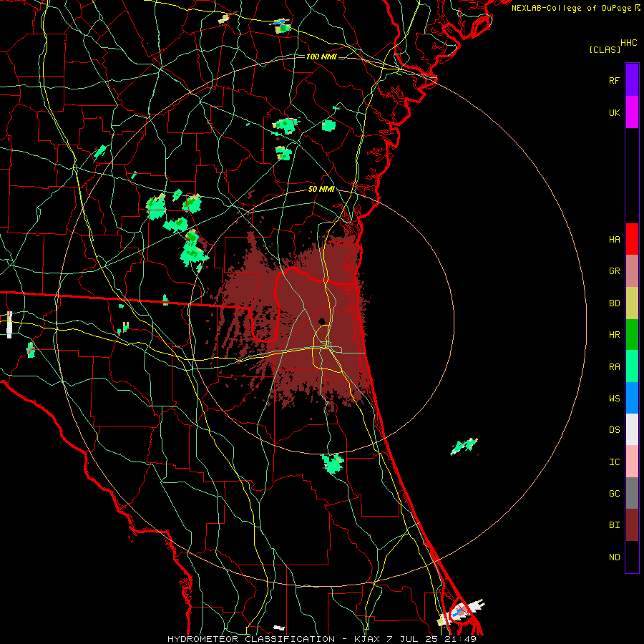Click the "UK" legend label
The width and height of the screenshot is (644, 644).
click(x=614, y=112)
